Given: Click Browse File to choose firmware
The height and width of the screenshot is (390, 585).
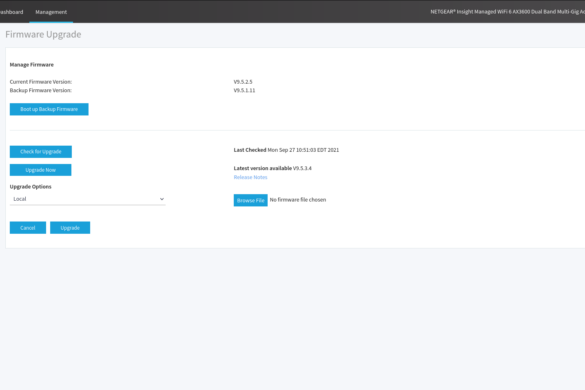Looking at the screenshot, I should pos(250,200).
